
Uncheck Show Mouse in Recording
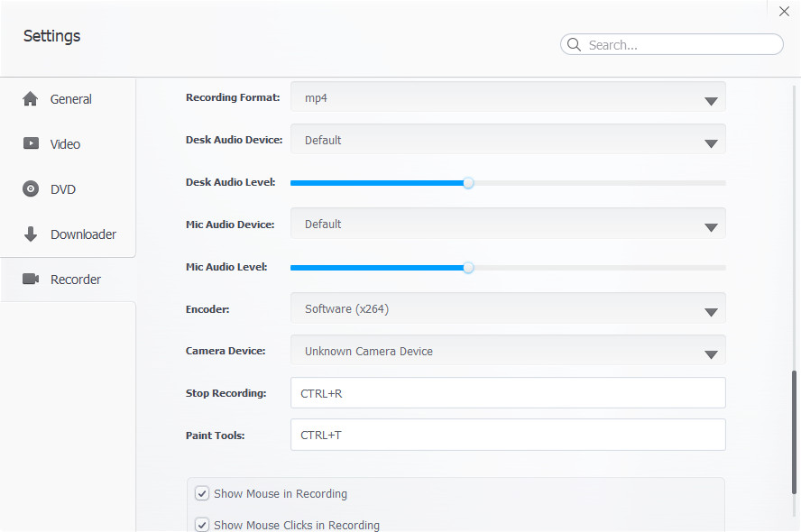[202, 494]
